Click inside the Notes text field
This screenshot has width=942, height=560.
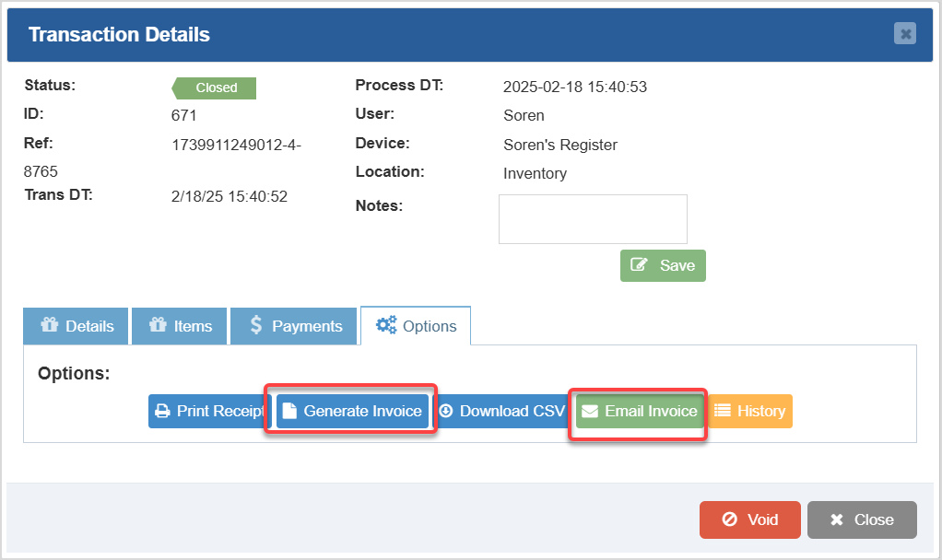pyautogui.click(x=593, y=218)
